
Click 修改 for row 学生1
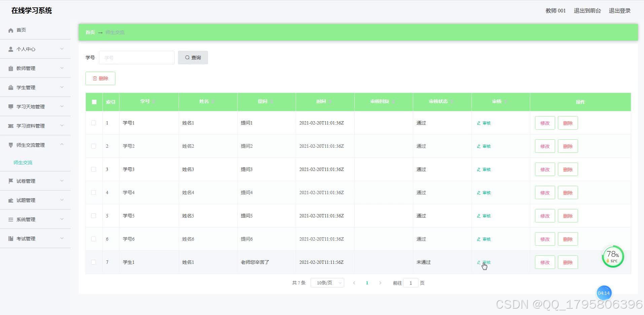tap(545, 262)
